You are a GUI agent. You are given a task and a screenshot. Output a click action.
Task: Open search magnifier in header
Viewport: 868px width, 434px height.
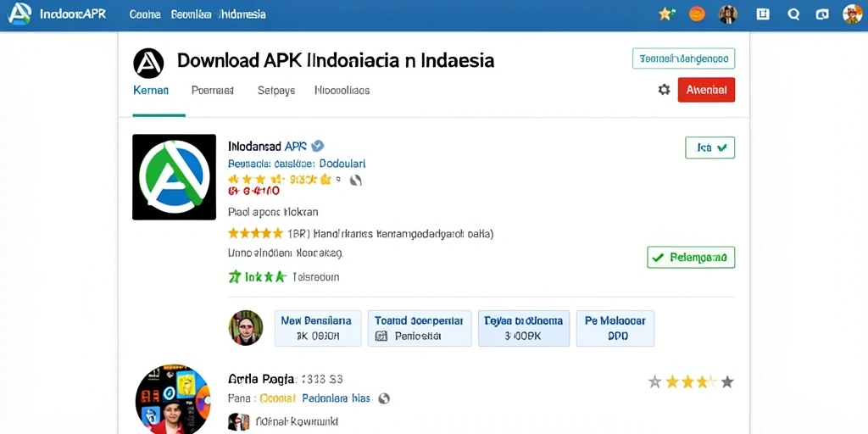[793, 15]
